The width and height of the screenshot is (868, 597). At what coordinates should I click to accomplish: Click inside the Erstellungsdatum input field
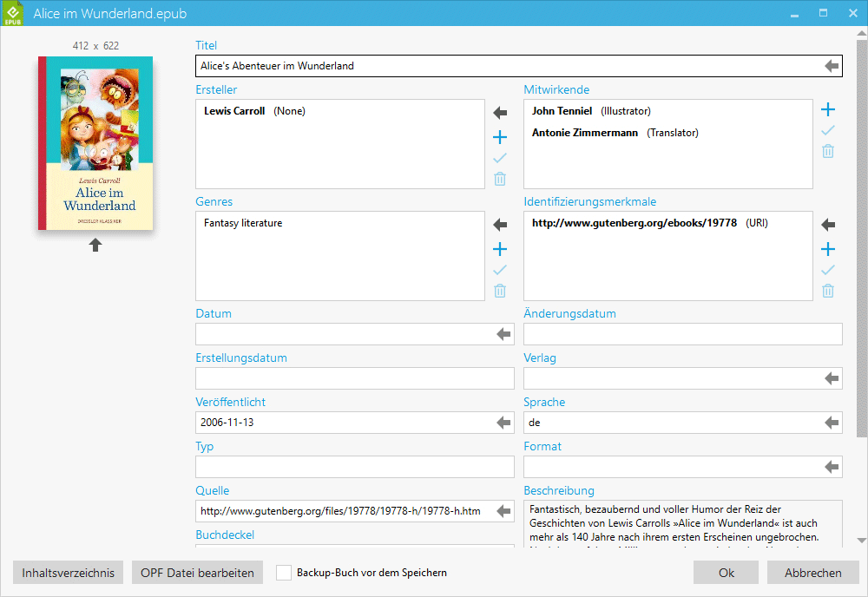(x=354, y=378)
